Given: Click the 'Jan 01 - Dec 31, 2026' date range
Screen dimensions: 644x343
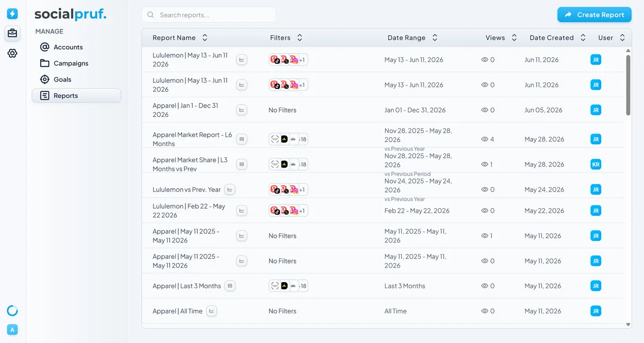Looking at the screenshot, I should pyautogui.click(x=415, y=110).
